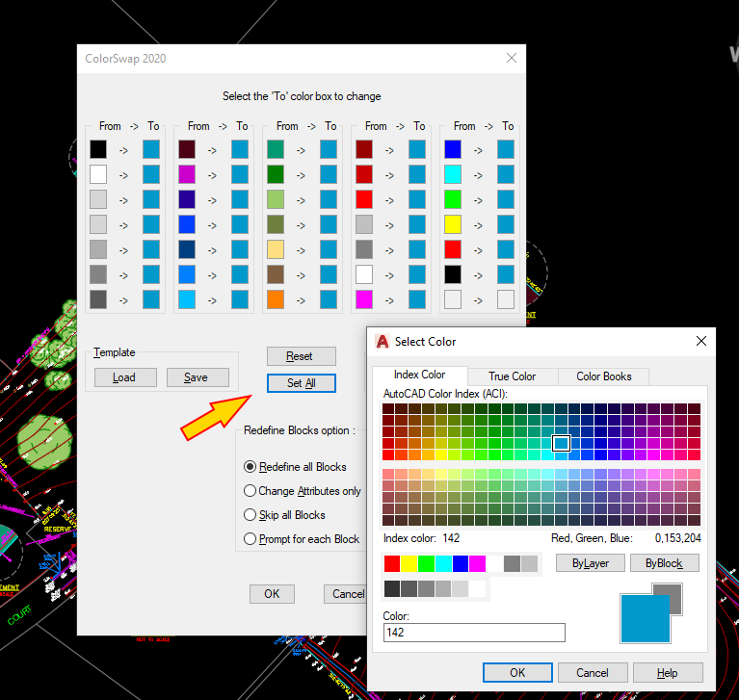Pick the red standard color swatch

(391, 563)
